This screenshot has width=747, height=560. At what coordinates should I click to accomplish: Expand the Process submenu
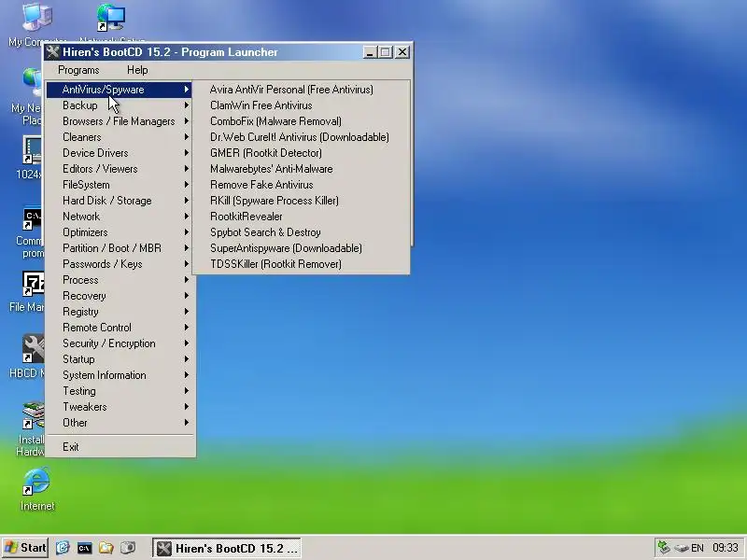pyautogui.click(x=120, y=280)
